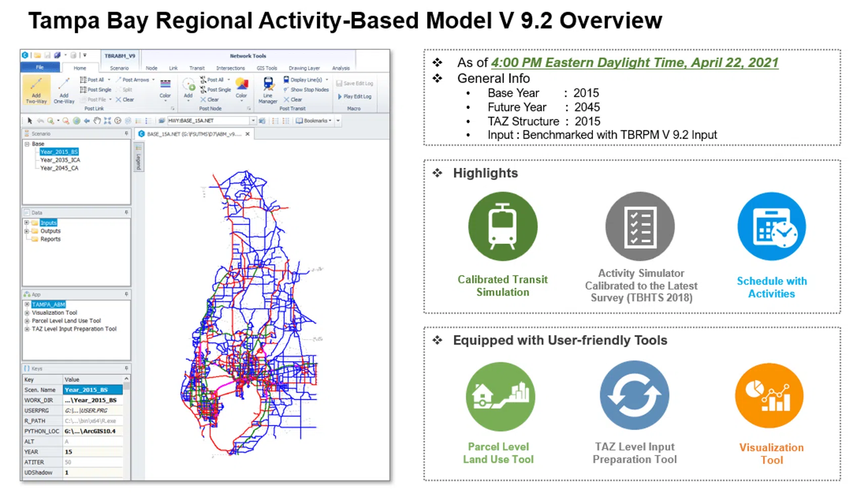
Task: Collapse the Base scenario tree node
Action: click(x=27, y=144)
